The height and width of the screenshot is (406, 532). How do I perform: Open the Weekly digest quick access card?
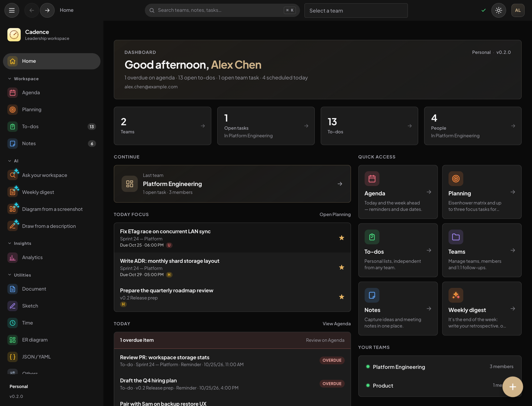[x=482, y=309]
